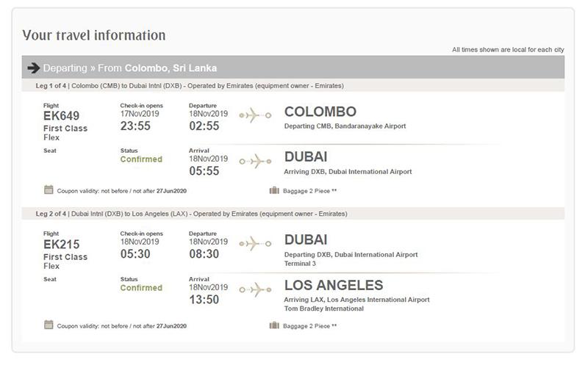
Task: Click the luggage icon for leg 1 baggage
Action: (274, 190)
